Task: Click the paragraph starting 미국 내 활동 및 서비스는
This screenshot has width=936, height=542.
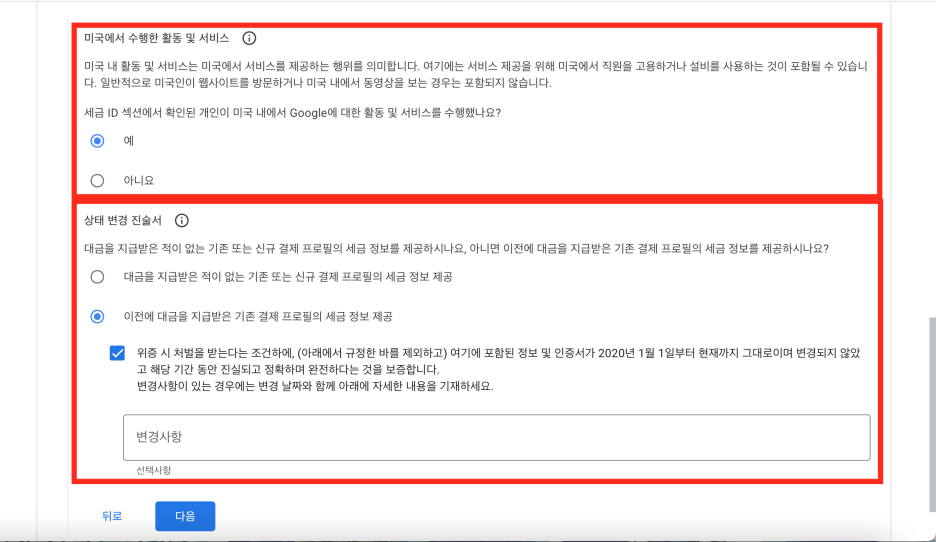Action: click(476, 75)
